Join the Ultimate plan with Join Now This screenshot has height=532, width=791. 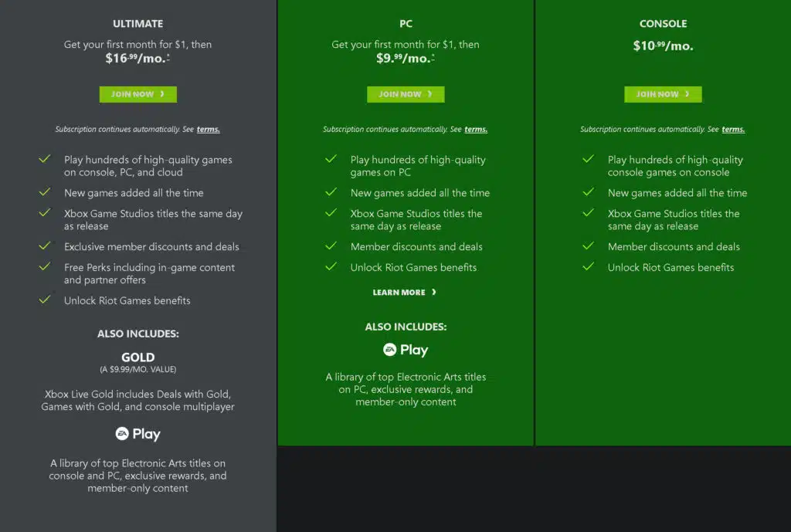click(137, 94)
